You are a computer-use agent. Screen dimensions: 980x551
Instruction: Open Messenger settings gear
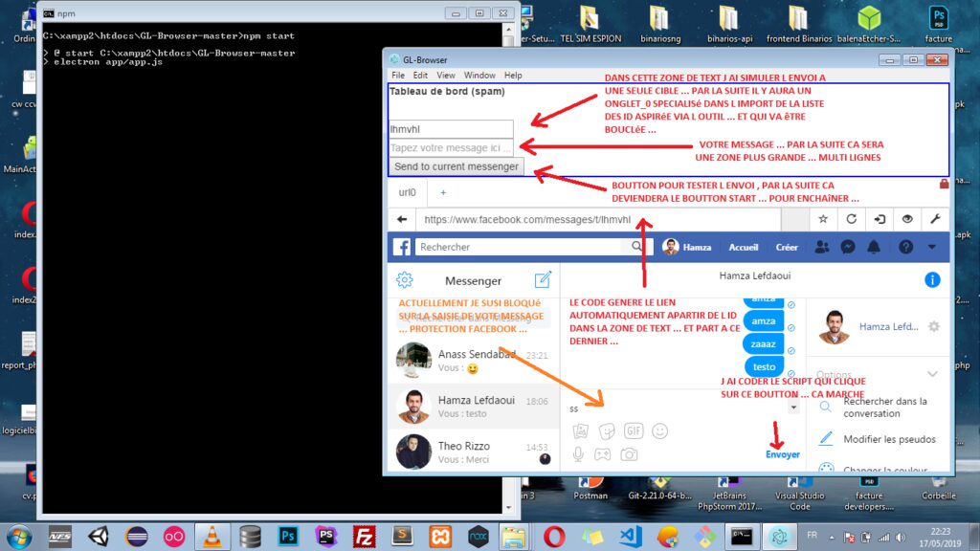pos(405,280)
